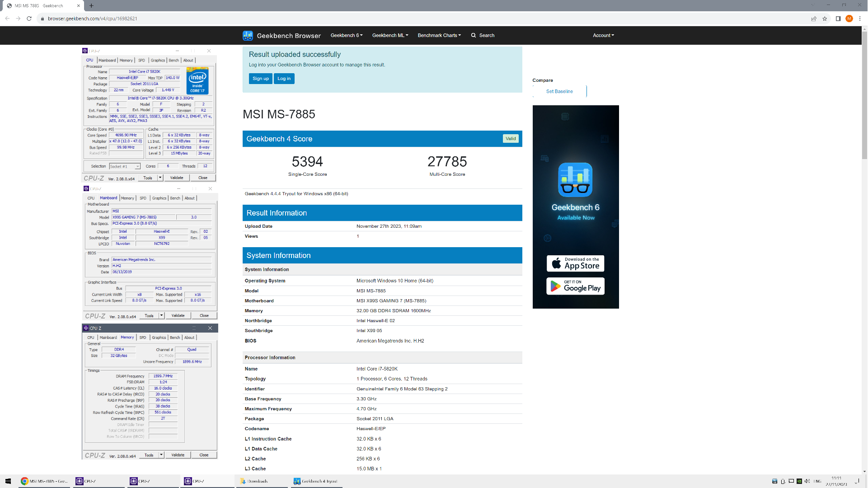Open the Account dropdown menu
This screenshot has width=868, height=488.
603,35
